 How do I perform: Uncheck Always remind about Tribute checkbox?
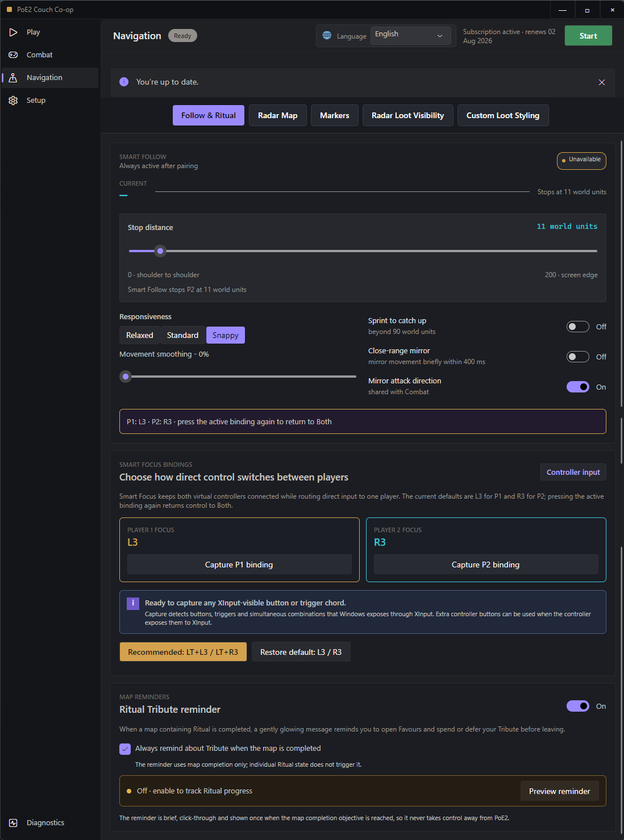click(x=125, y=749)
